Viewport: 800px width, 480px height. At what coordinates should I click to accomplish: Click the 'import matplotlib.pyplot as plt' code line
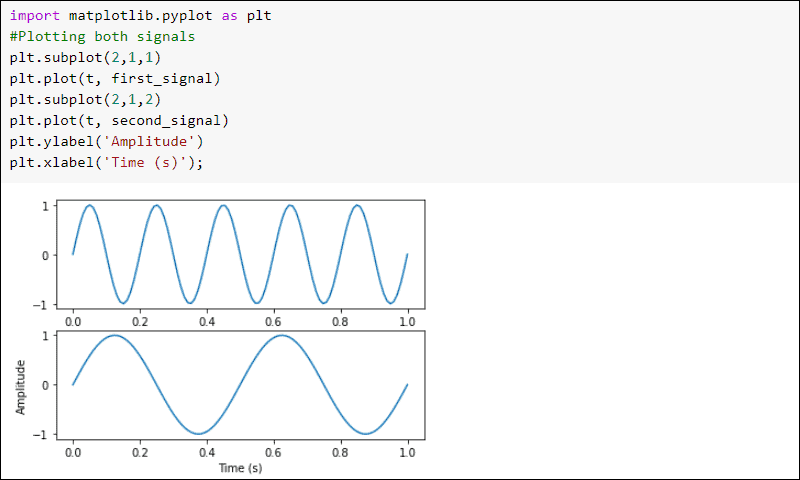[140, 16]
